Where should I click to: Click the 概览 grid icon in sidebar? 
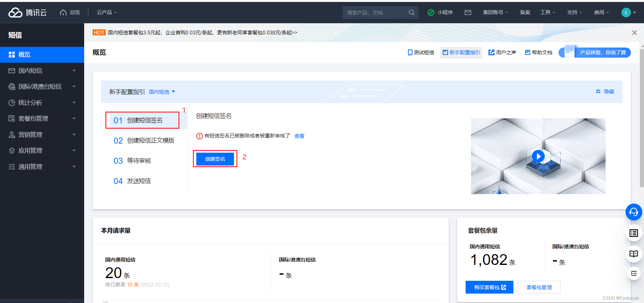click(x=12, y=55)
